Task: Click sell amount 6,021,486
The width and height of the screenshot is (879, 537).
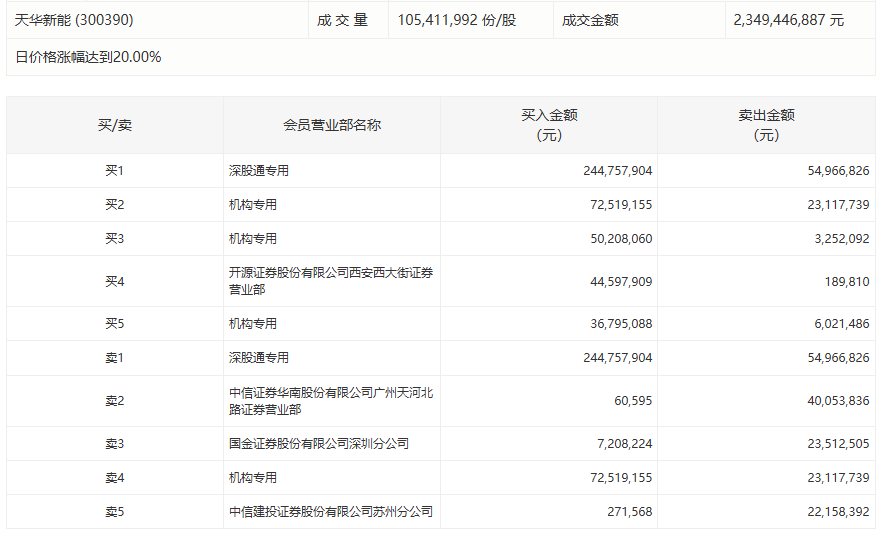Action: pos(841,324)
